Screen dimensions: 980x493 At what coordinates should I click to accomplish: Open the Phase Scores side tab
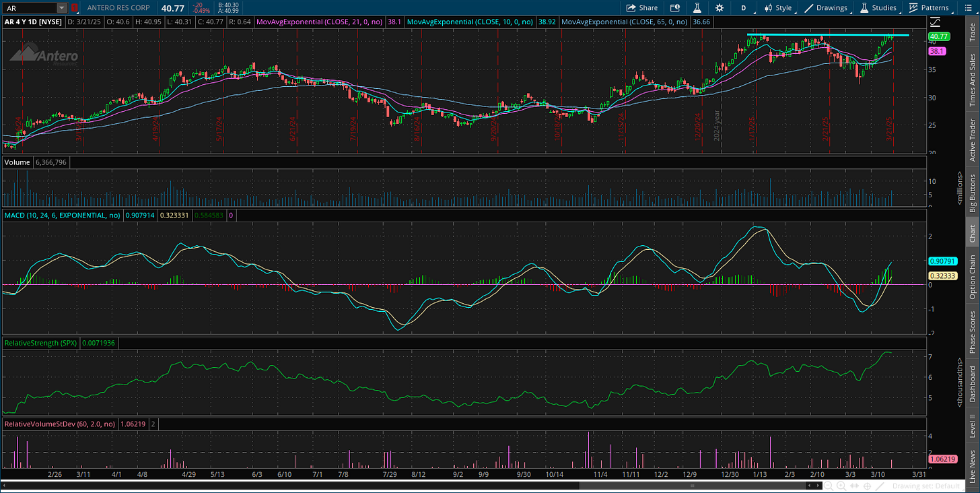pos(972,332)
